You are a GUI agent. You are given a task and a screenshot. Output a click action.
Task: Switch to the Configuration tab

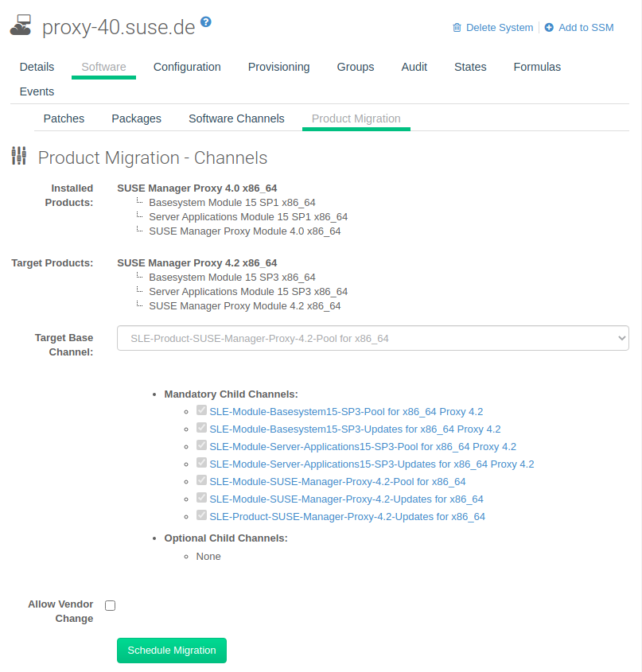click(187, 67)
